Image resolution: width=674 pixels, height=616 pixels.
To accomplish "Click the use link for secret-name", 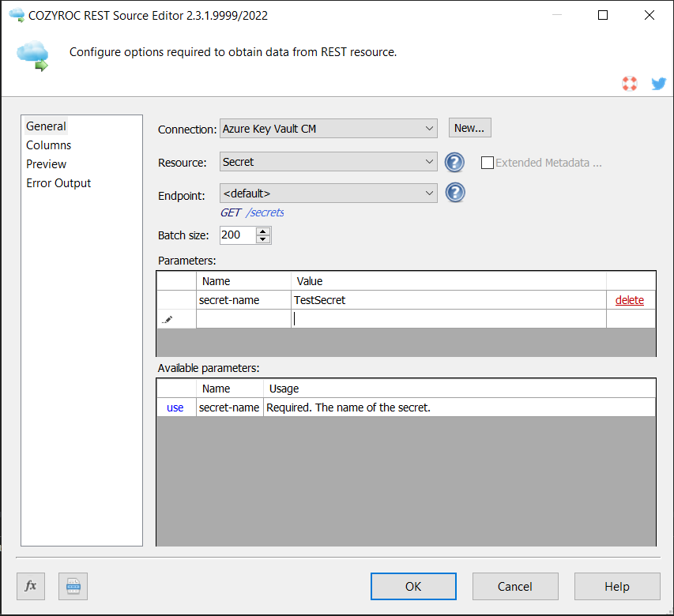I will point(175,408).
